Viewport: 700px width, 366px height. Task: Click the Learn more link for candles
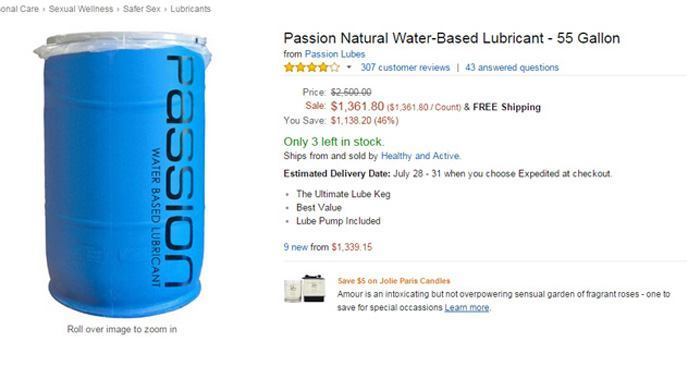pyautogui.click(x=467, y=308)
